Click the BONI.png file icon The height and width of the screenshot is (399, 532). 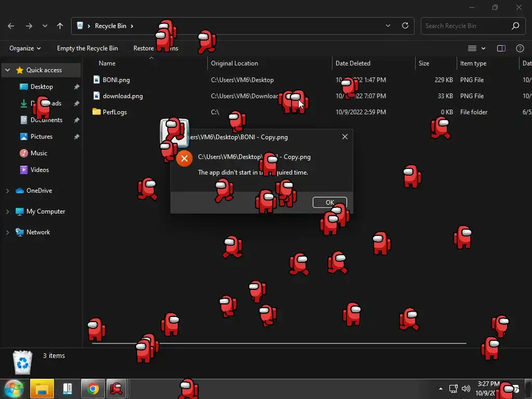(x=96, y=79)
